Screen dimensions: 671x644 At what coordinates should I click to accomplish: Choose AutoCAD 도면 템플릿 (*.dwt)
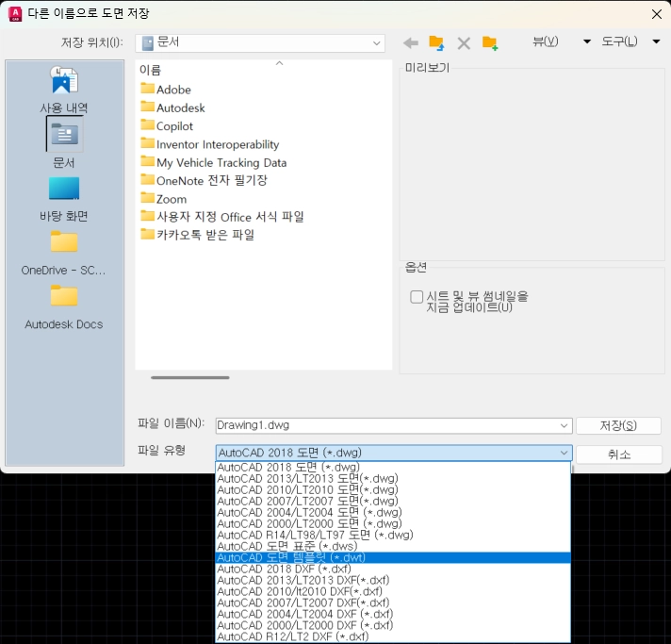tap(393, 557)
